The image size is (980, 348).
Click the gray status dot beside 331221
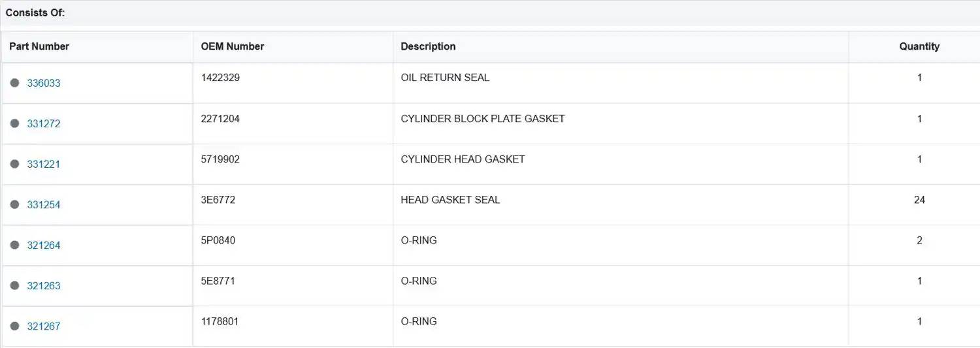[15, 164]
